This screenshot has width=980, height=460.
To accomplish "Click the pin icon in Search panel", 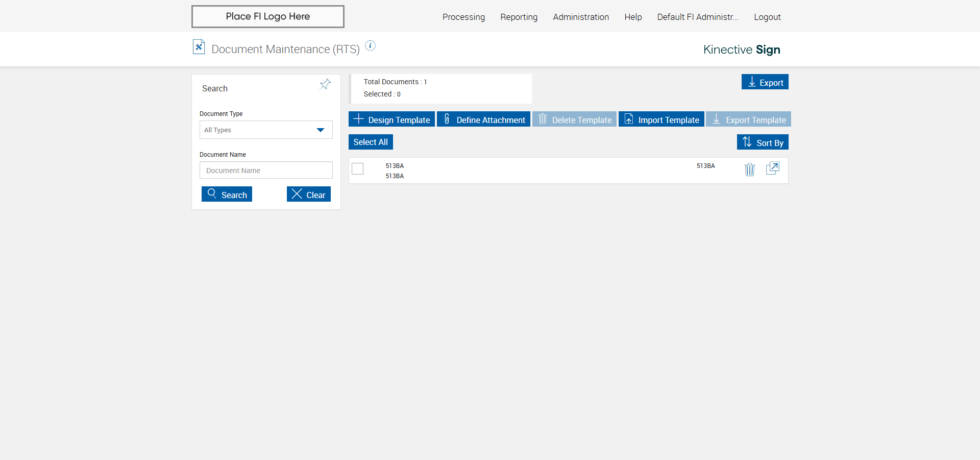I will pos(325,84).
